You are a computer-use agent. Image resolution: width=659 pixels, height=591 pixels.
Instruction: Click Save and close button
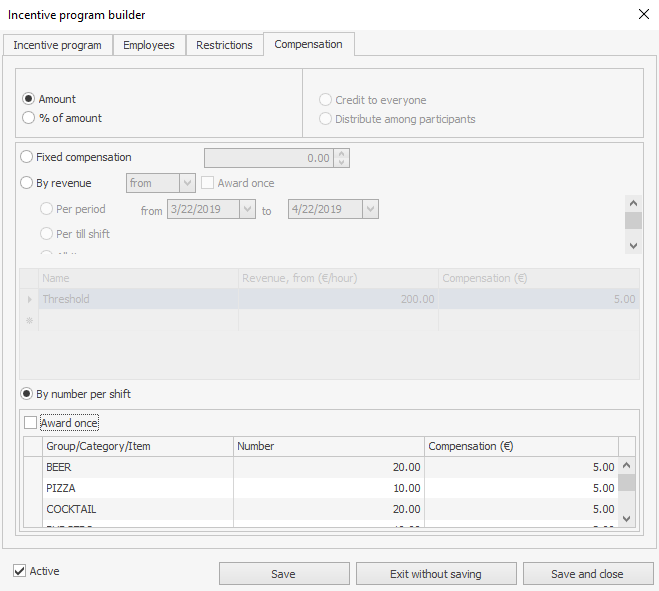tap(587, 574)
